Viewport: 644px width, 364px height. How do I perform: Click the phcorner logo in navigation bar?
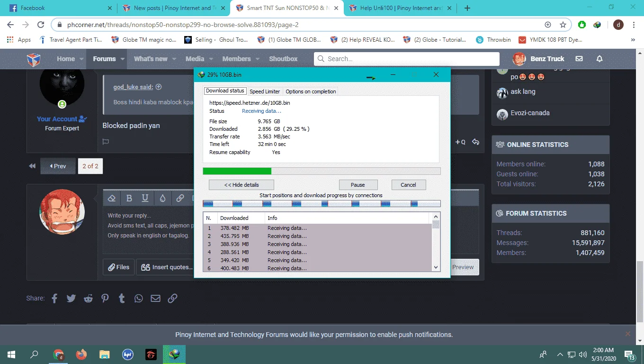point(33,59)
